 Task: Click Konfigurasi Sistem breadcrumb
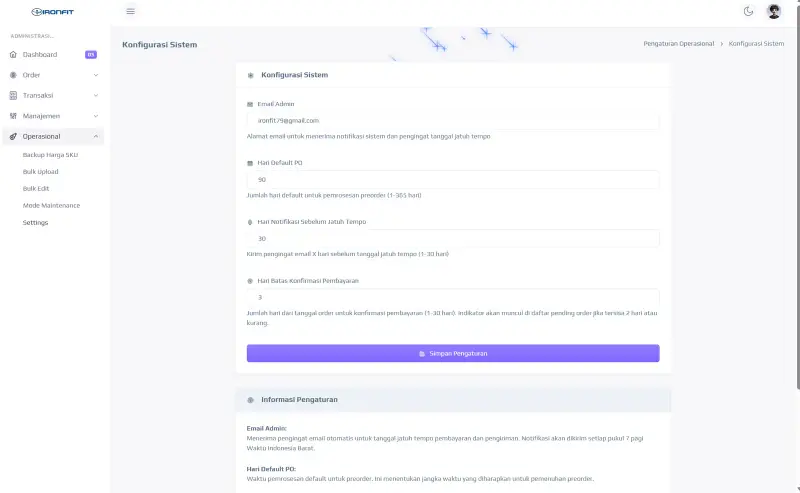756,44
